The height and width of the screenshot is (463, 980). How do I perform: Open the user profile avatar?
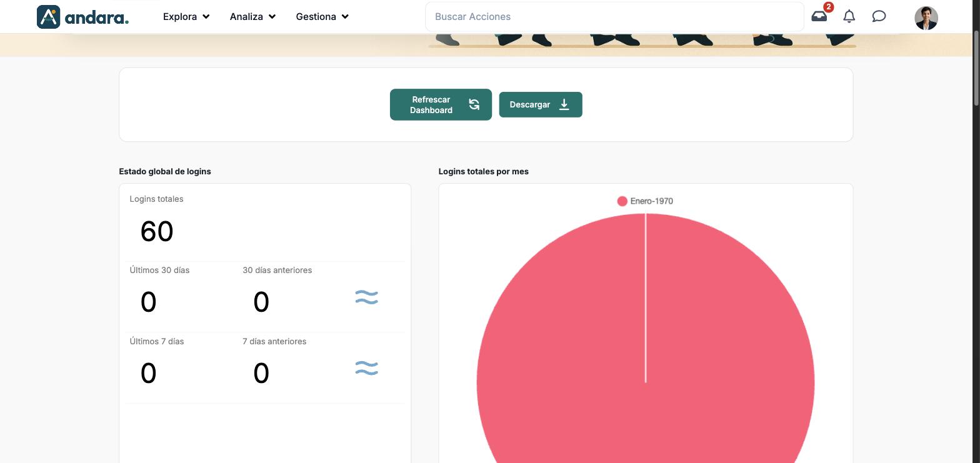pos(926,17)
